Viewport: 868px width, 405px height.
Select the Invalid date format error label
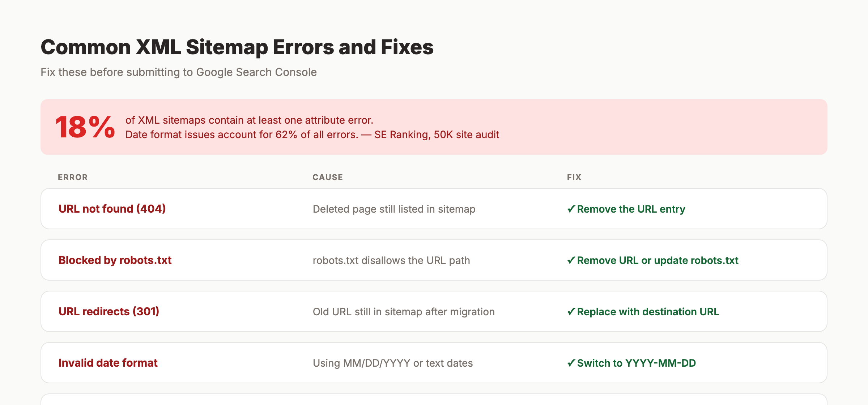pos(108,363)
